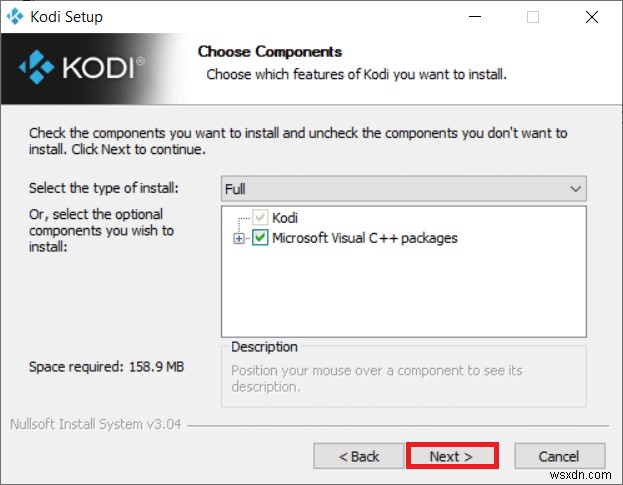Viewport: 623px width, 485px height.
Task: Click the Nullsoft Install System v3.04 label
Action: click(x=95, y=423)
